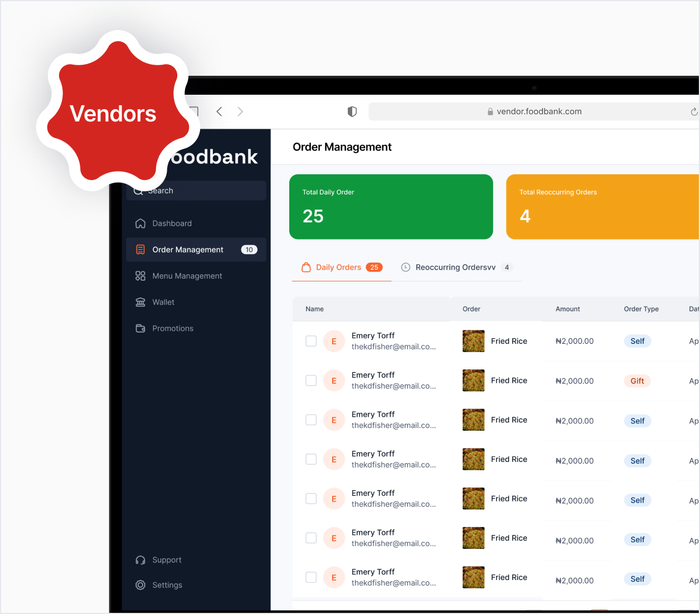Click the Total Daily Order green card
Screen dimensions: 700x614
(x=391, y=207)
